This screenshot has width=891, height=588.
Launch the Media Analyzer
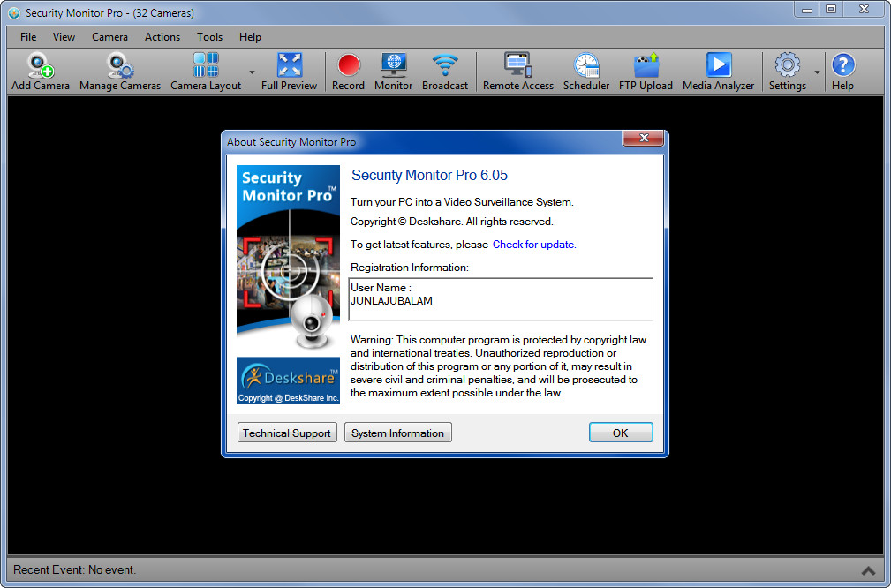click(718, 72)
